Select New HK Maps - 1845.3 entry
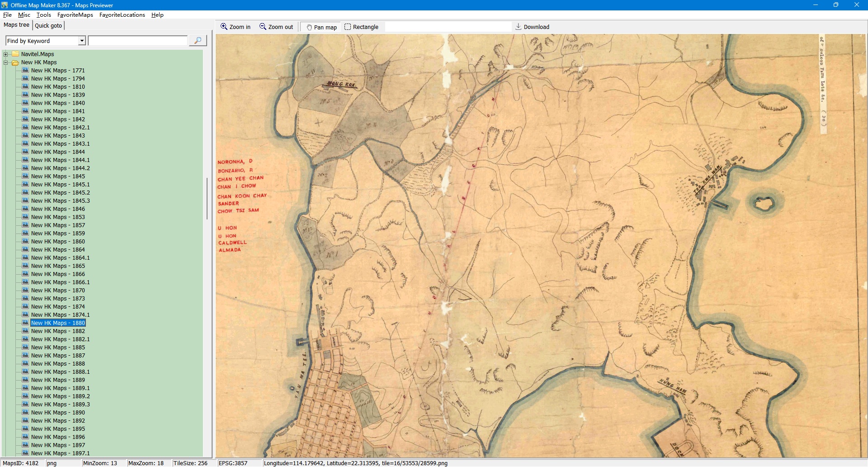Screen dimensions: 868x467 (x=60, y=201)
